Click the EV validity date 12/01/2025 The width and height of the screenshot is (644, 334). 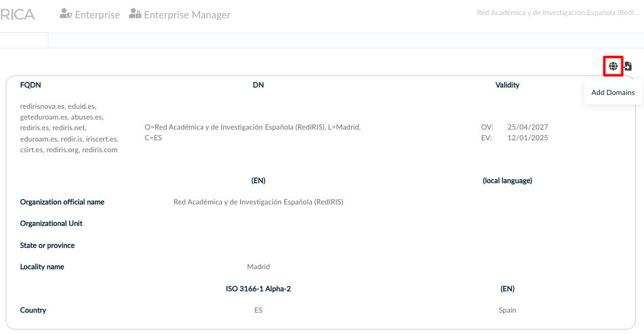[x=528, y=138]
